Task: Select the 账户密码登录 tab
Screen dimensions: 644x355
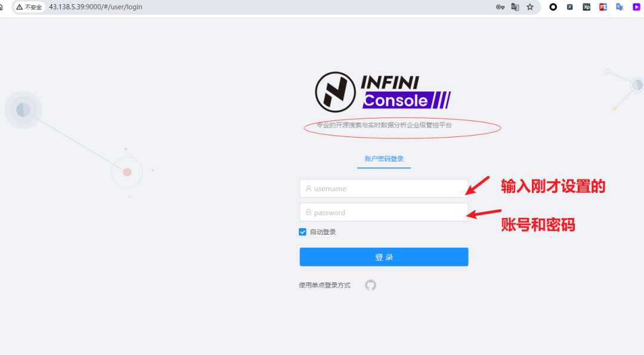Action: 384,159
